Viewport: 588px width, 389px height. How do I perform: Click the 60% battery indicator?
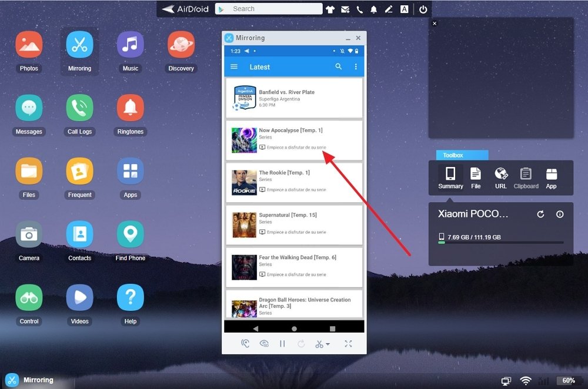pyautogui.click(x=569, y=381)
